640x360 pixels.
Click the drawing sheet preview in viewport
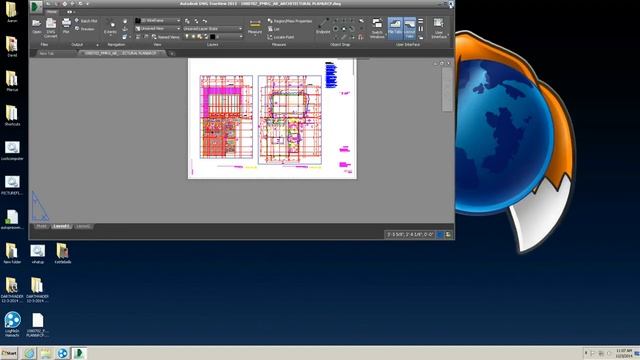[272, 118]
